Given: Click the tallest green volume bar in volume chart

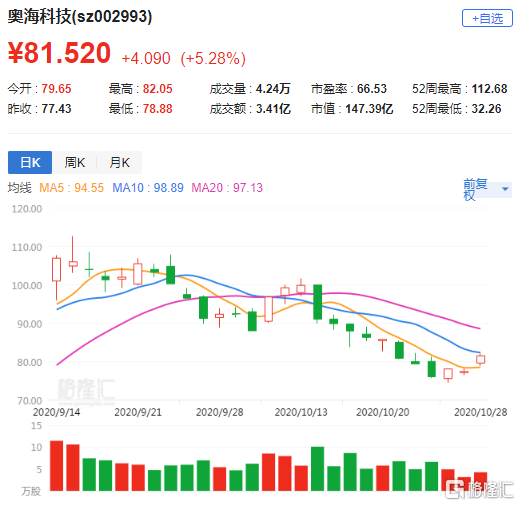Looking at the screenshot, I should (x=317, y=469).
